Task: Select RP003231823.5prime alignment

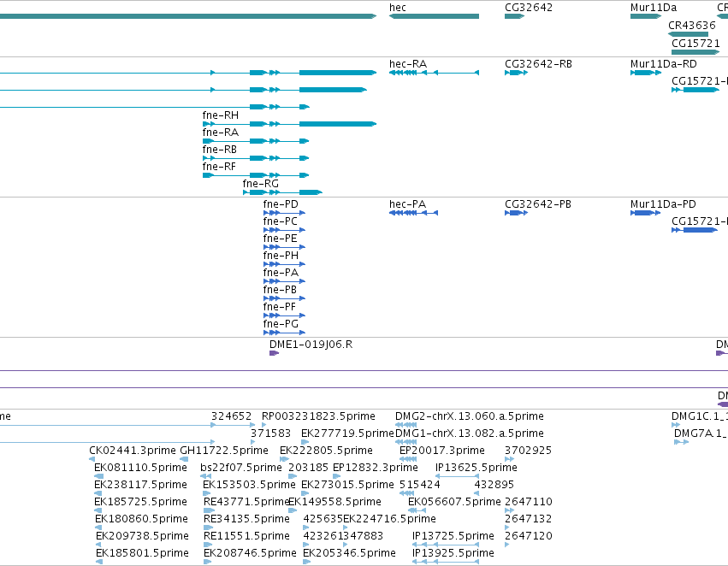Action: pos(264,425)
